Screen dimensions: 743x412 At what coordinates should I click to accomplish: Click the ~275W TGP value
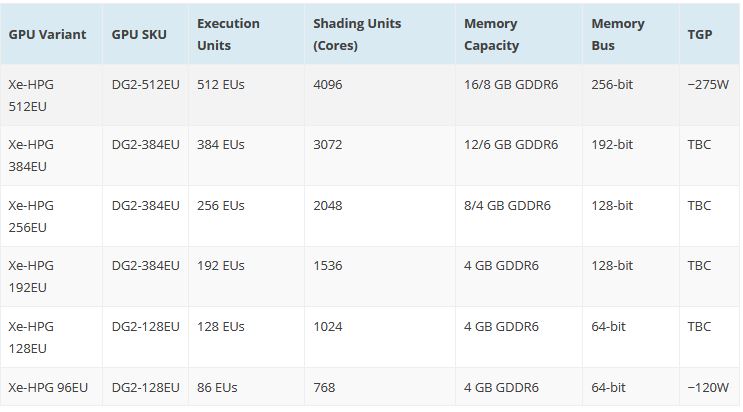708,85
